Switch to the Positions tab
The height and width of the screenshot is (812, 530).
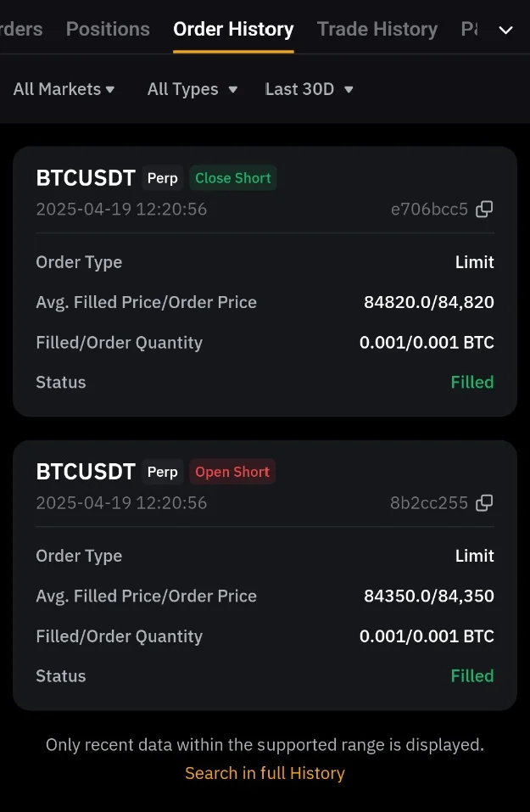coord(108,30)
